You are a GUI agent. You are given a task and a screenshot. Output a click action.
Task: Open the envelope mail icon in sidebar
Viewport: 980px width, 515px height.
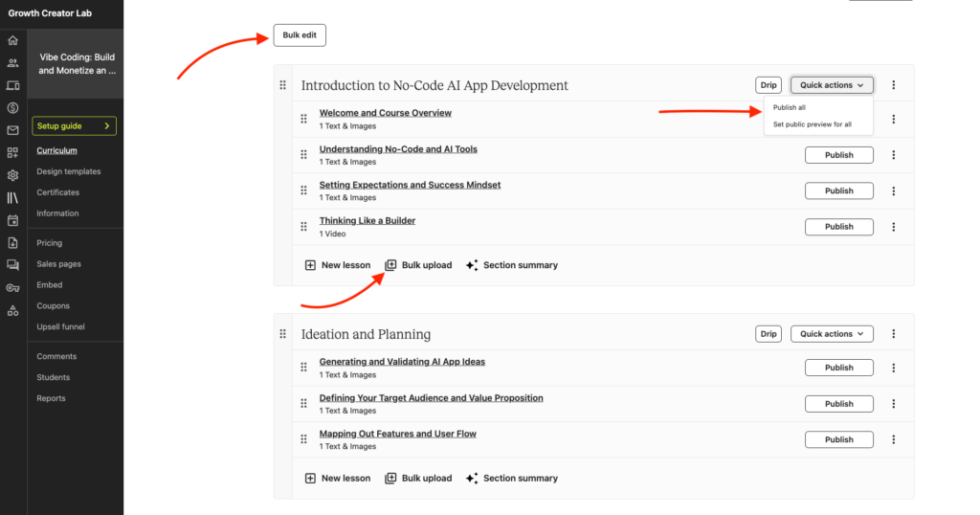tap(12, 130)
